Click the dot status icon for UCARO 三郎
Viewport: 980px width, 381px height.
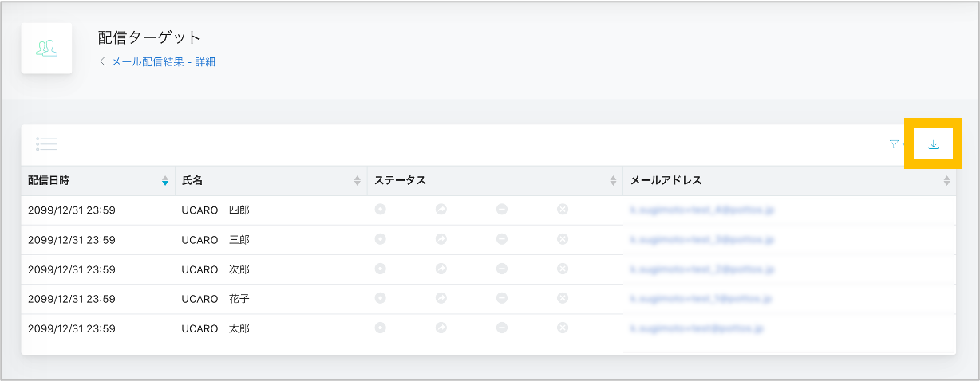click(x=381, y=239)
